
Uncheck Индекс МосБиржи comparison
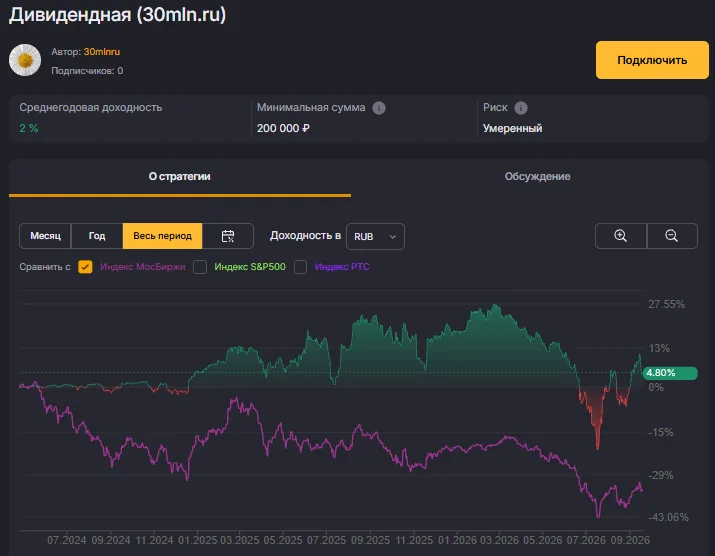point(85,267)
